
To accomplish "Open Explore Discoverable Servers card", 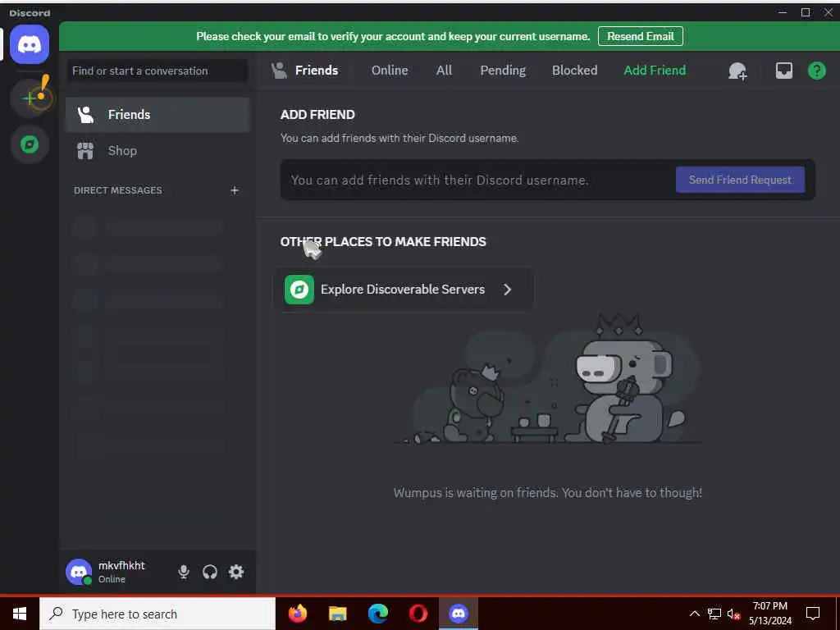I will [404, 290].
